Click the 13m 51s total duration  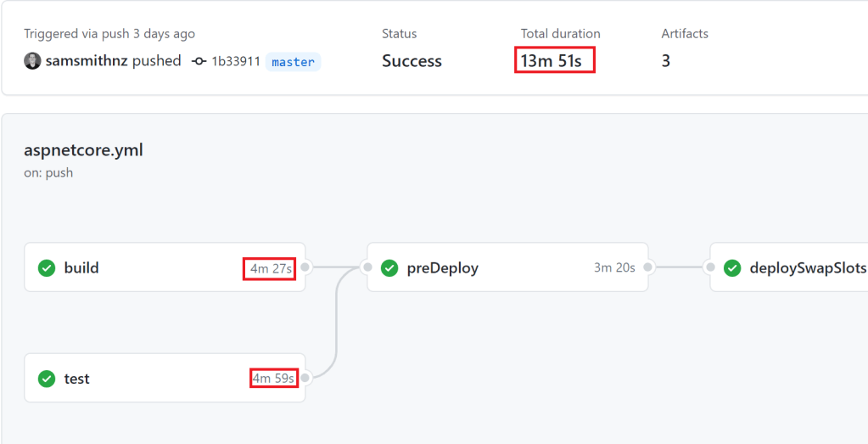pyautogui.click(x=552, y=61)
